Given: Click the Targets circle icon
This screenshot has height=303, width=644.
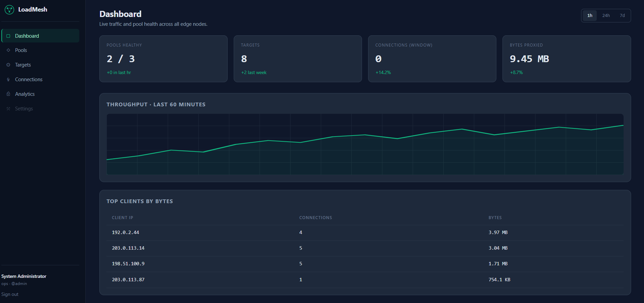Looking at the screenshot, I should 9,65.
